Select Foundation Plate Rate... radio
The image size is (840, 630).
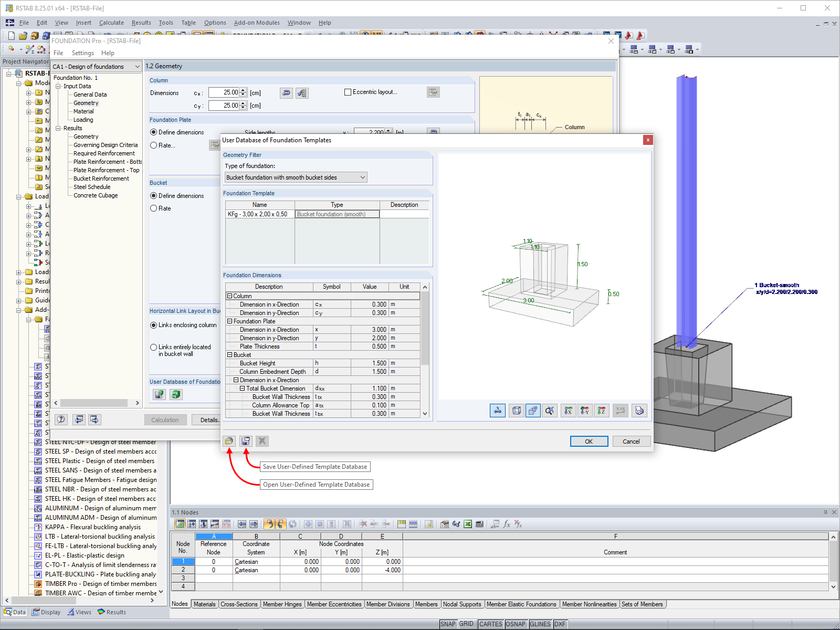154,145
